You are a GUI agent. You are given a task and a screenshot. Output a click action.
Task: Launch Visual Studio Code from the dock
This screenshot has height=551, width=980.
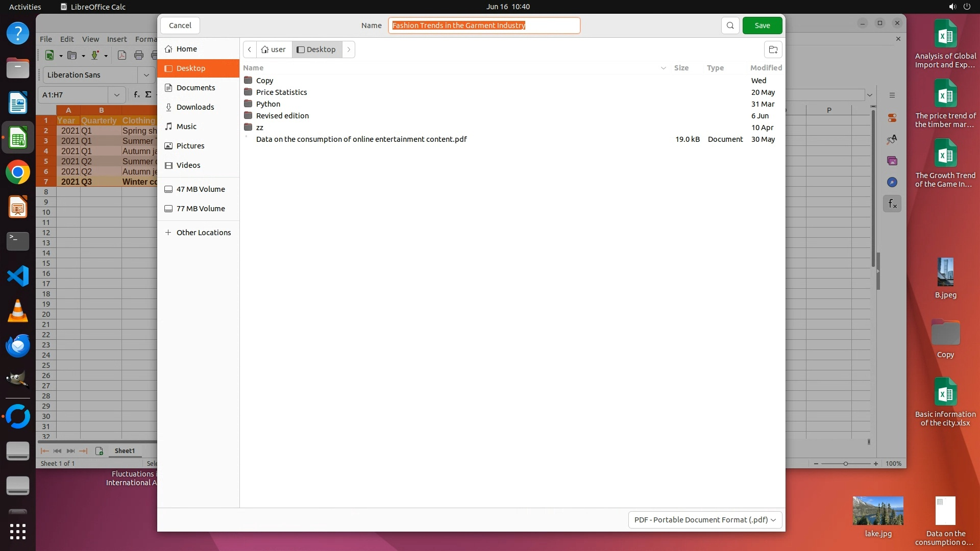tap(18, 276)
